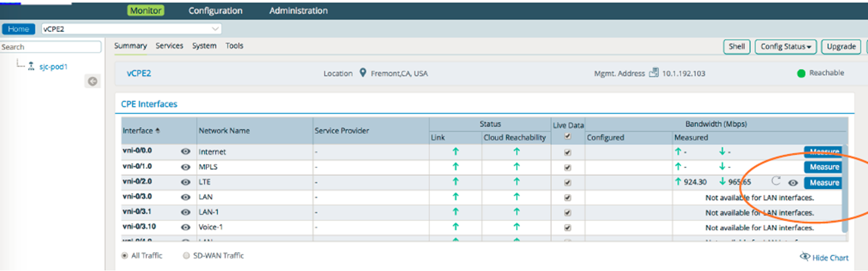This screenshot has height=271, width=868.
Task: Click the 924.30 upload bandwidth value
Action: [695, 182]
